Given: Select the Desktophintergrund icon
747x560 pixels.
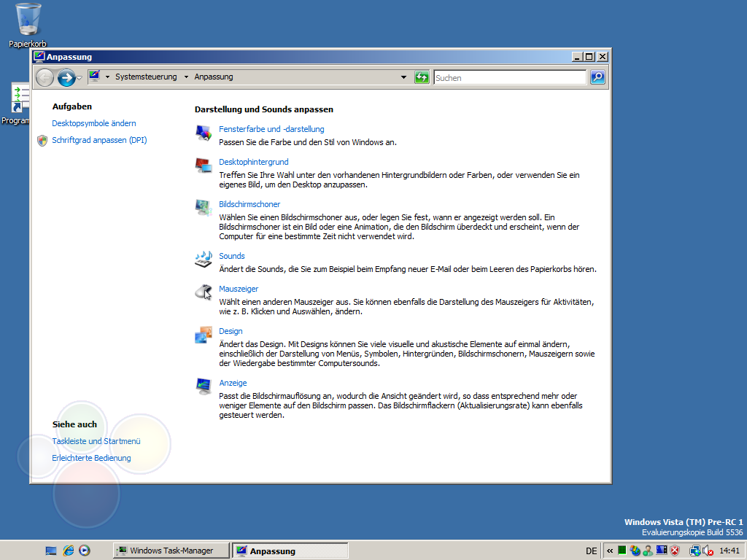Looking at the screenshot, I should 204,166.
